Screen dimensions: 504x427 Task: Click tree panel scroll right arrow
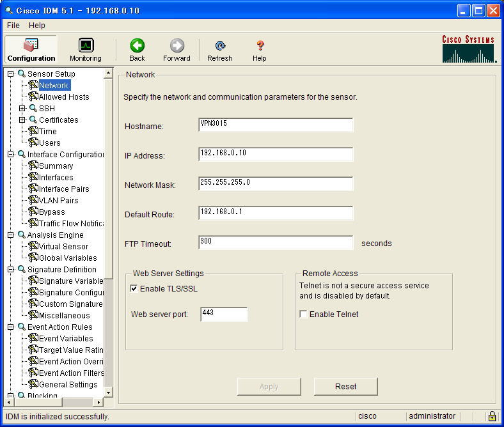point(98,402)
